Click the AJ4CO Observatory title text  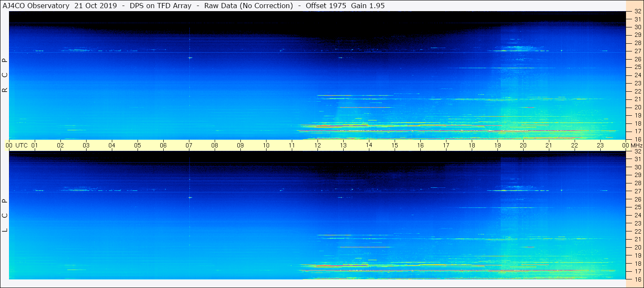click(x=36, y=6)
